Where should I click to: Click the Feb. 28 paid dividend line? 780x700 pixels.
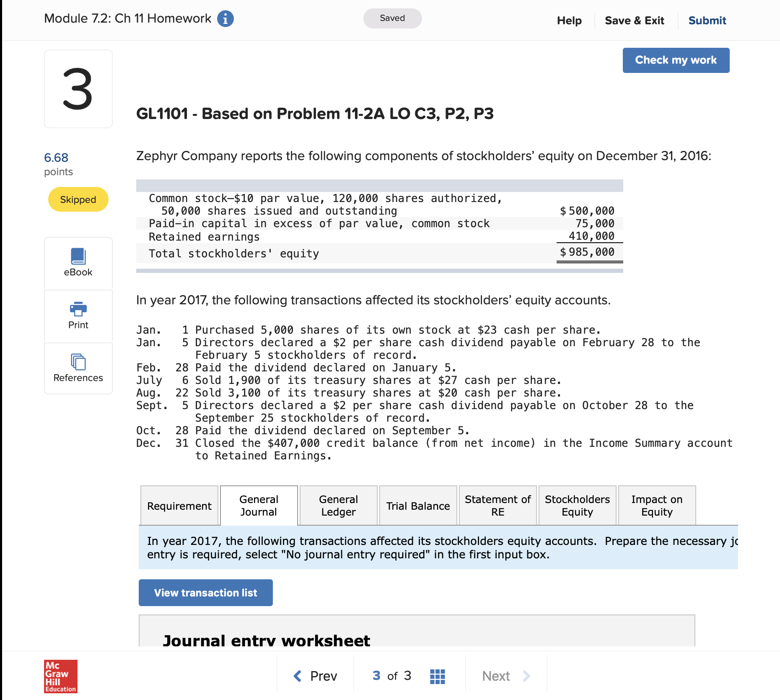(296, 368)
